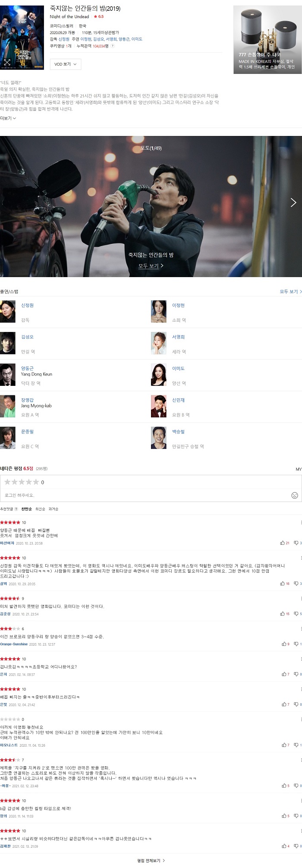Sort reviews by 과거순
Screen dimensions: 302x868
53,509
